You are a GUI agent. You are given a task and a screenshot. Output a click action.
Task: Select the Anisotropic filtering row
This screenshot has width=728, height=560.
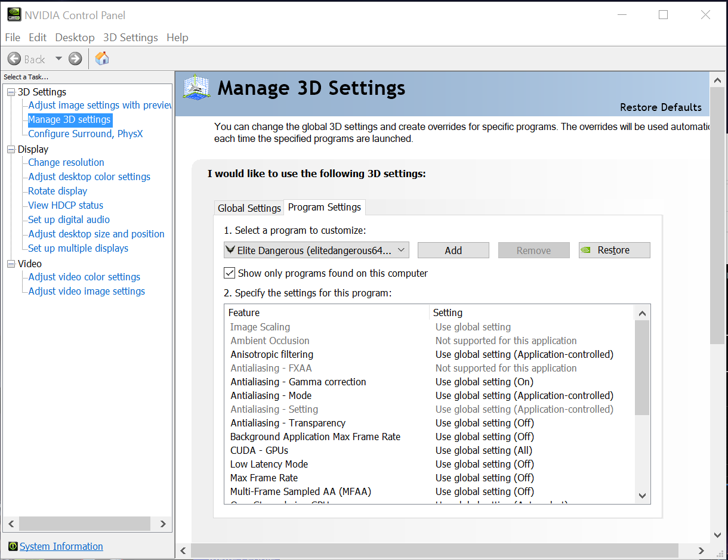pos(430,354)
